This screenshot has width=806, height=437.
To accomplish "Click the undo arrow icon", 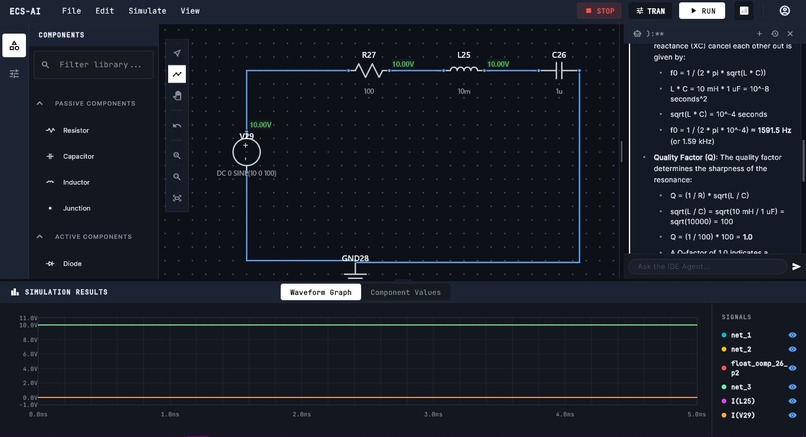I will pos(177,125).
